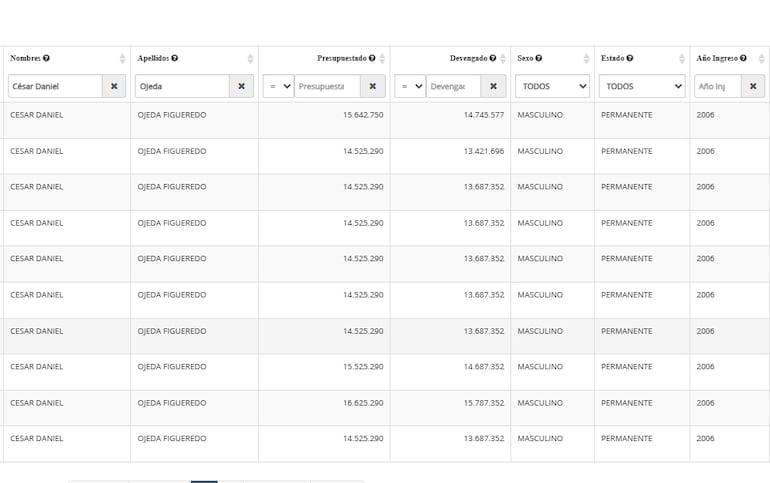The image size is (770, 483).
Task: Click help icon beside Apellidos header
Action: 175,59
